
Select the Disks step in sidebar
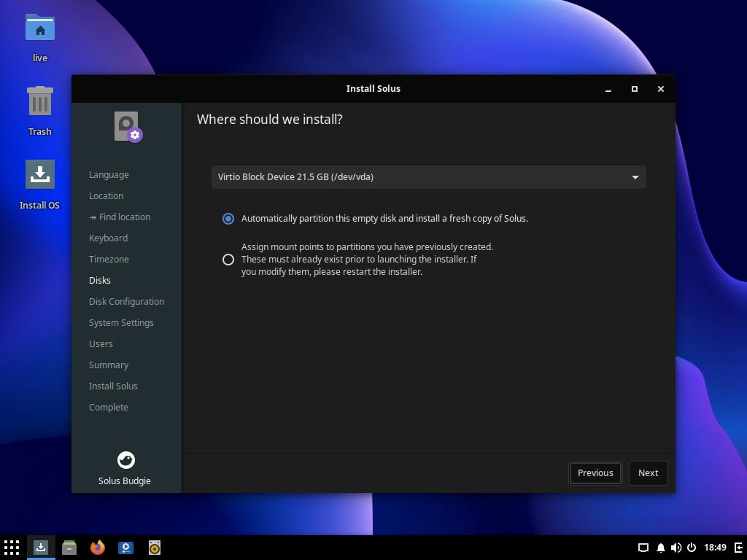[99, 281]
